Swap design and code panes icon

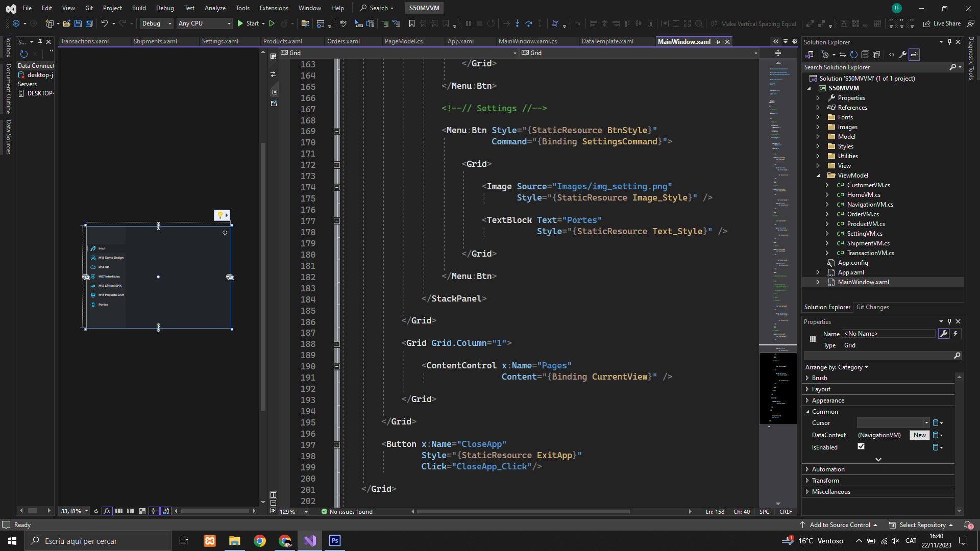point(274,74)
